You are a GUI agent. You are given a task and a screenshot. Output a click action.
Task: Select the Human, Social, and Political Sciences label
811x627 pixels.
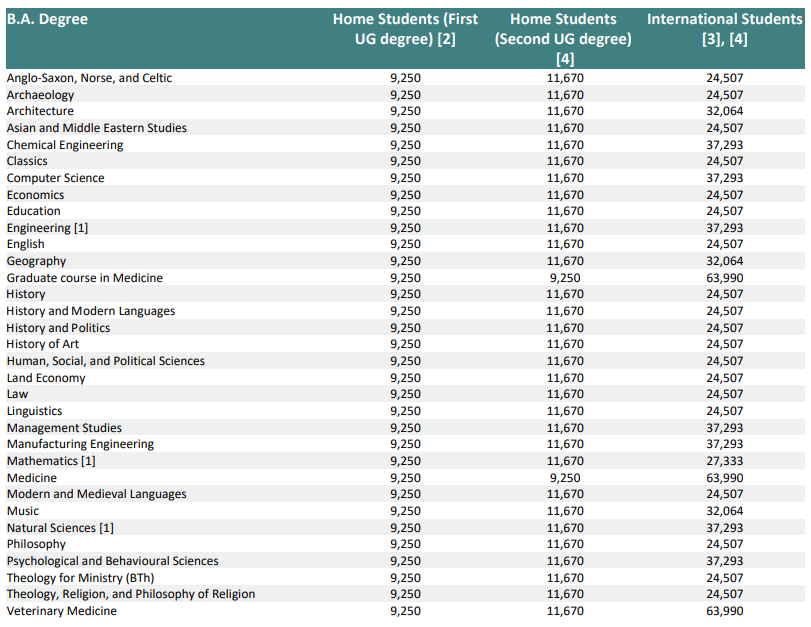coord(105,361)
